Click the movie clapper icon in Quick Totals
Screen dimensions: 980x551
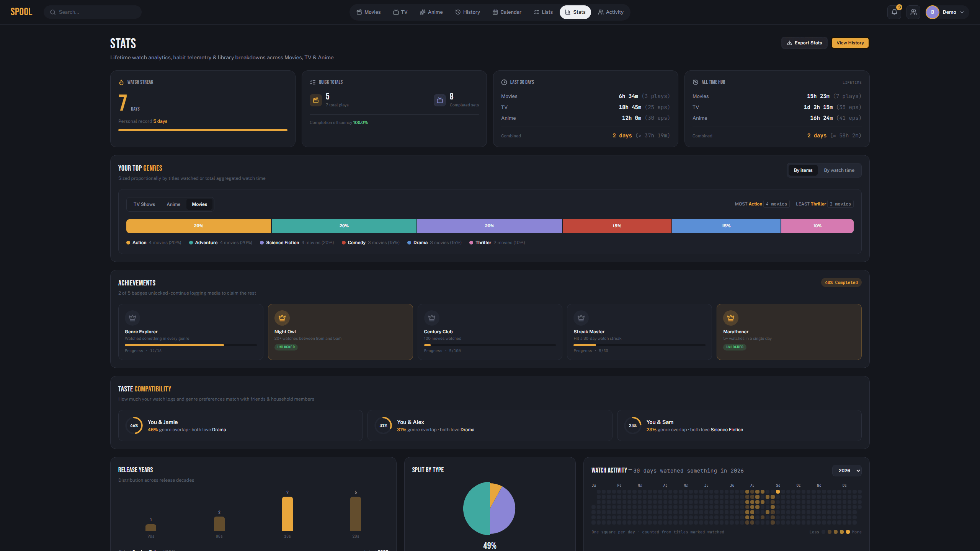click(x=316, y=100)
